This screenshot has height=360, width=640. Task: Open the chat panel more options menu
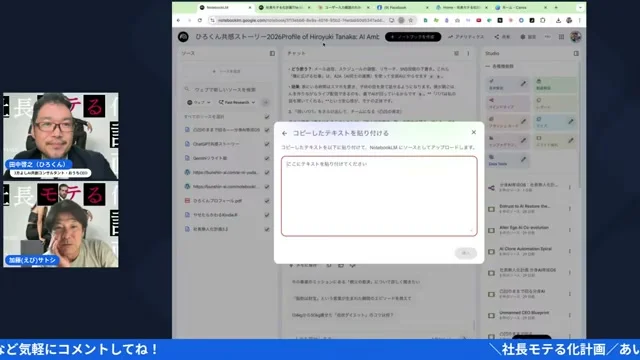468,53
